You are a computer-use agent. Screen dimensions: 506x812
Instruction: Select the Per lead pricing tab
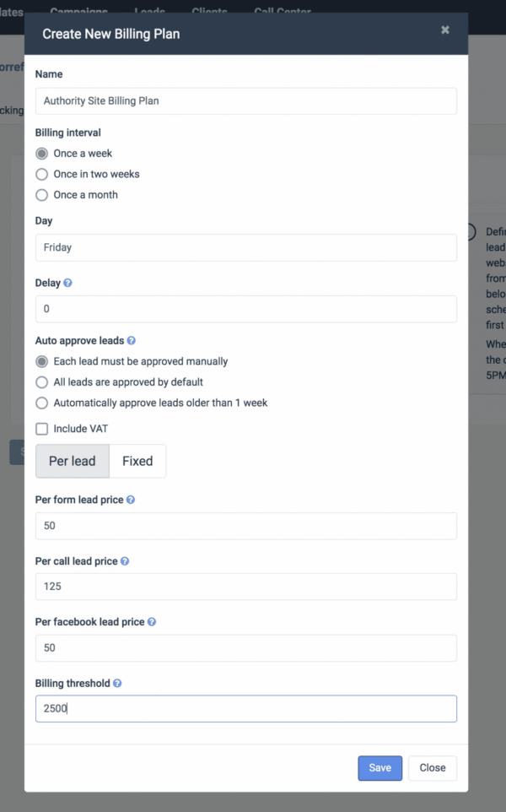[72, 461]
